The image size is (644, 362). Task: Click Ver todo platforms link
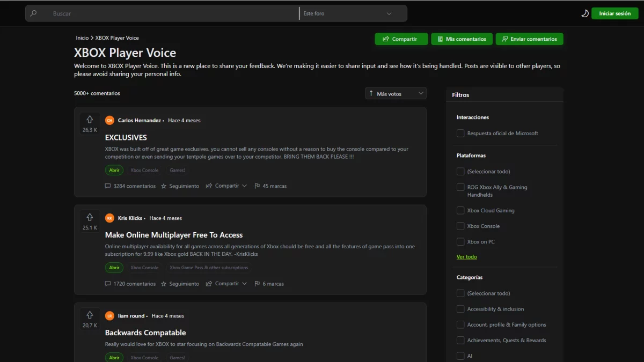point(467,257)
